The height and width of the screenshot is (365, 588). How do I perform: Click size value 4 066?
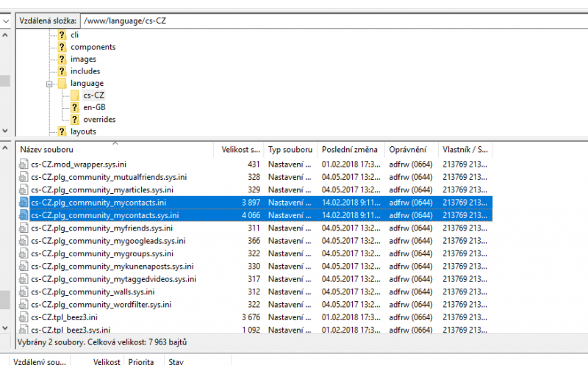[x=251, y=215]
